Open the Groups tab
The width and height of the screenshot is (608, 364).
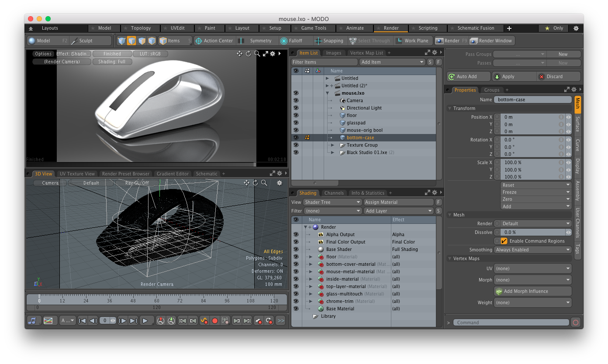point(491,90)
